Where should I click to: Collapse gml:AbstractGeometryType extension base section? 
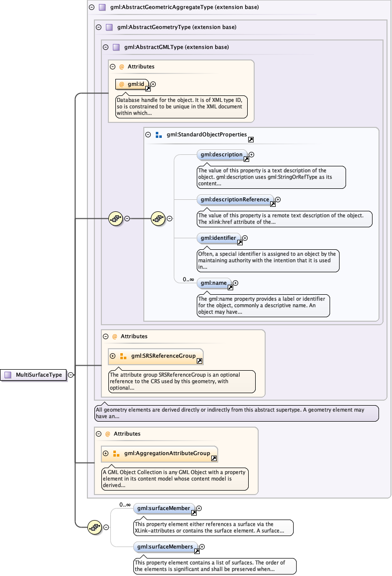pyautogui.click(x=98, y=27)
